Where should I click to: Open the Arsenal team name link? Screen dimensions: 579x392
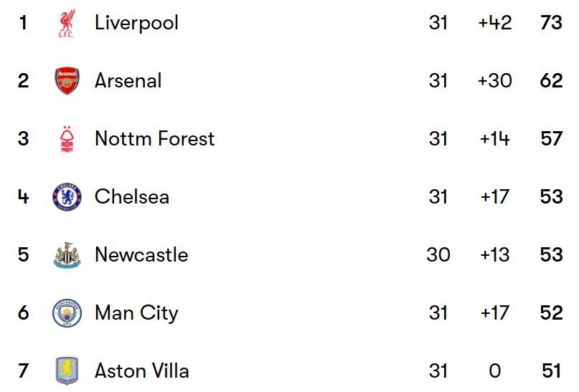coord(128,80)
